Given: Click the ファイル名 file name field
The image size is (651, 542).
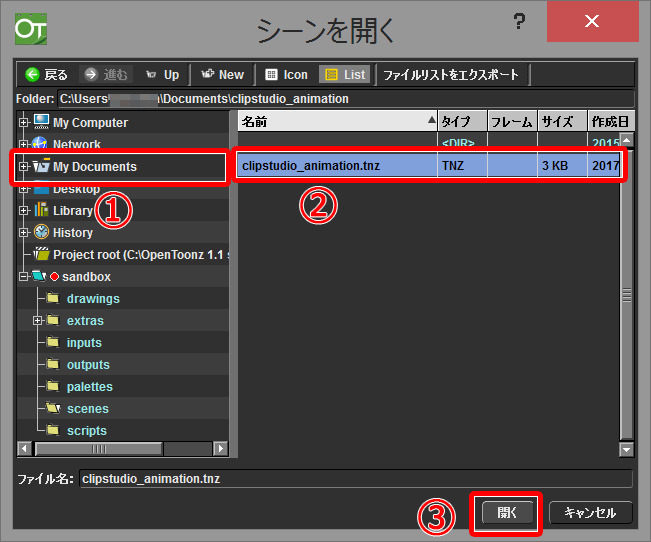Looking at the screenshot, I should click(x=356, y=479).
